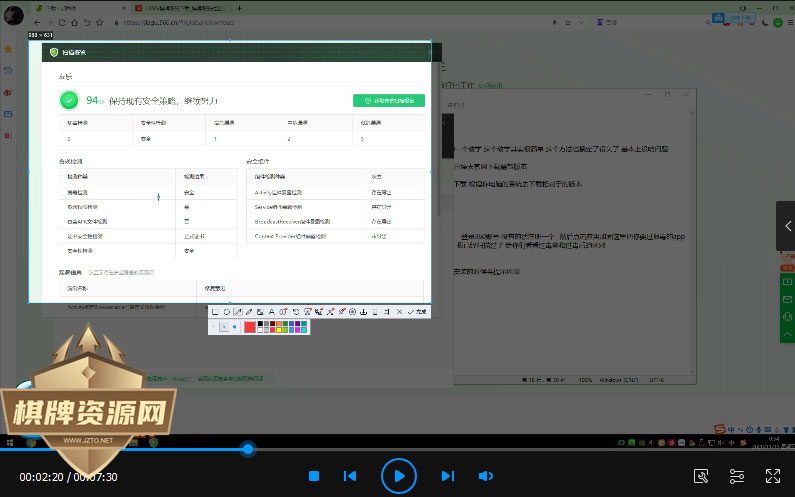
Task: Open mail icon in browser left sidebar
Action: pos(8,114)
